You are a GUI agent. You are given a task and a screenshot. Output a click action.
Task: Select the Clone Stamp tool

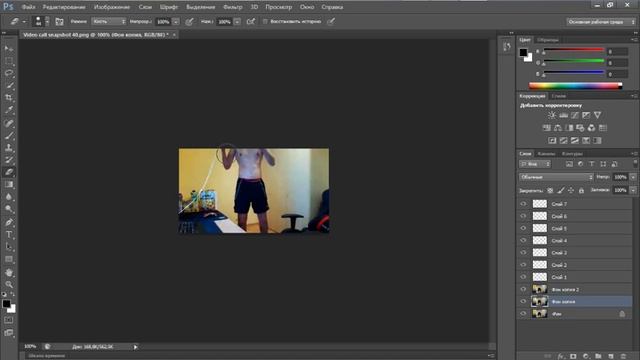pyautogui.click(x=9, y=147)
